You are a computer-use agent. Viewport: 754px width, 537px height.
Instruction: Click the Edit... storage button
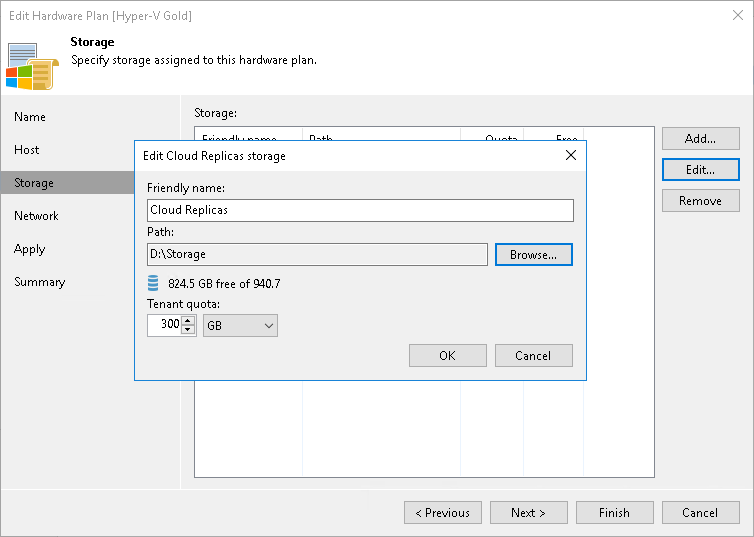point(701,169)
